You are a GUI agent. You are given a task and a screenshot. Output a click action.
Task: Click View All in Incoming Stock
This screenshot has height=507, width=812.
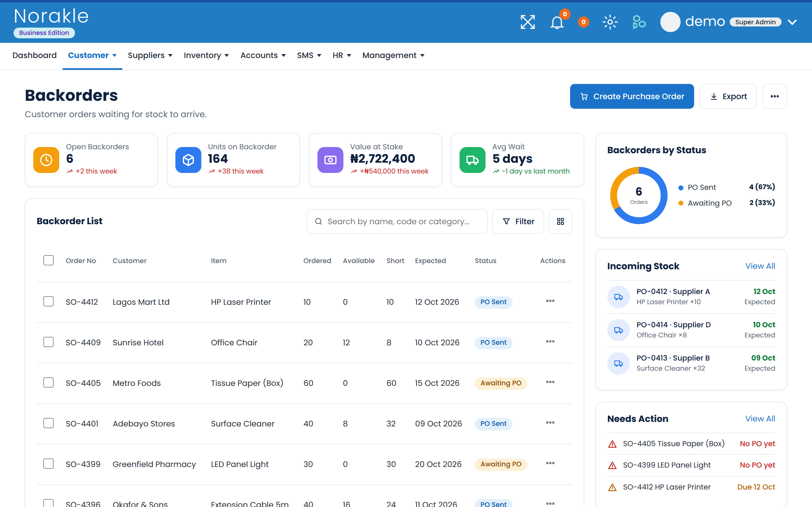click(x=760, y=266)
